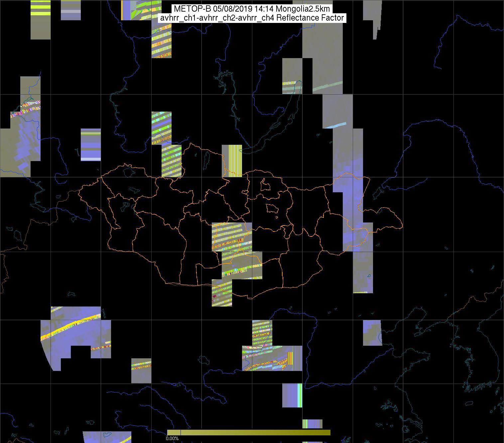Click the avhrr channel Reflectance Factor subtitle
Screen dimensions: 504x443
tap(252, 18)
